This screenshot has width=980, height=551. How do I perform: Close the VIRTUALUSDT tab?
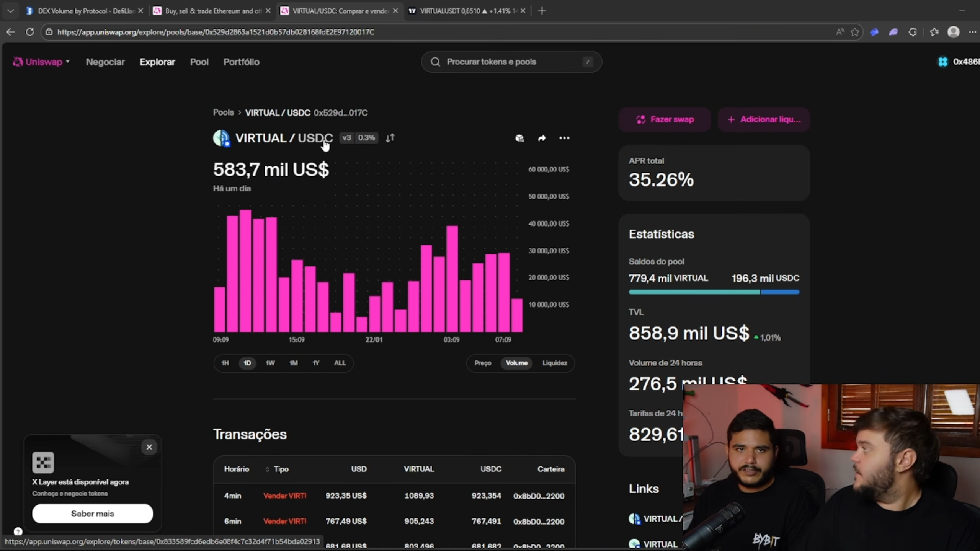tap(523, 11)
